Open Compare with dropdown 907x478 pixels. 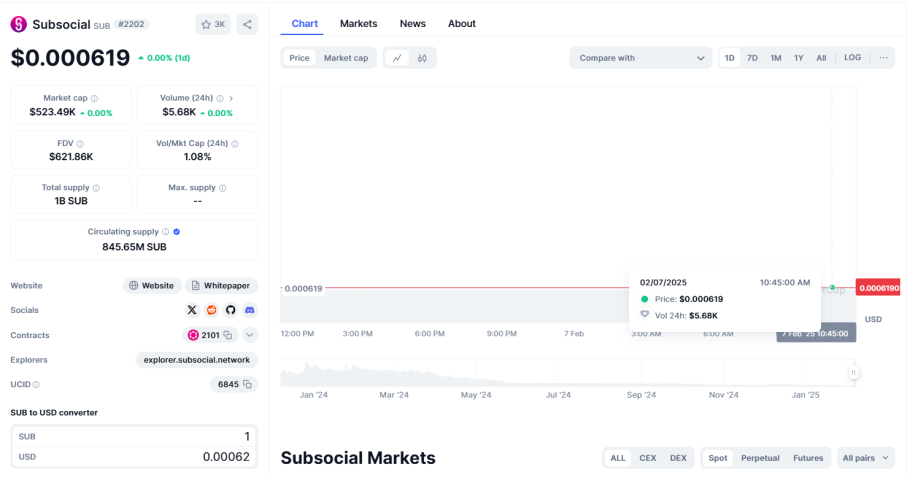coord(641,58)
